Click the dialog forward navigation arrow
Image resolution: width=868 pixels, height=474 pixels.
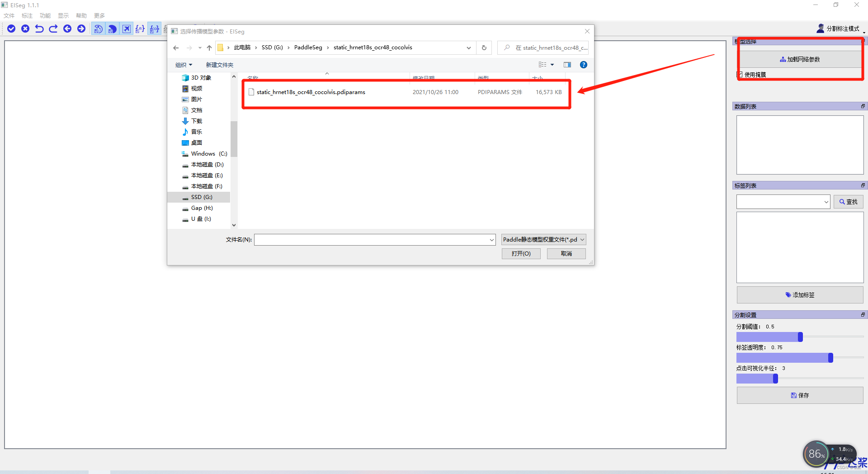[x=189, y=47]
